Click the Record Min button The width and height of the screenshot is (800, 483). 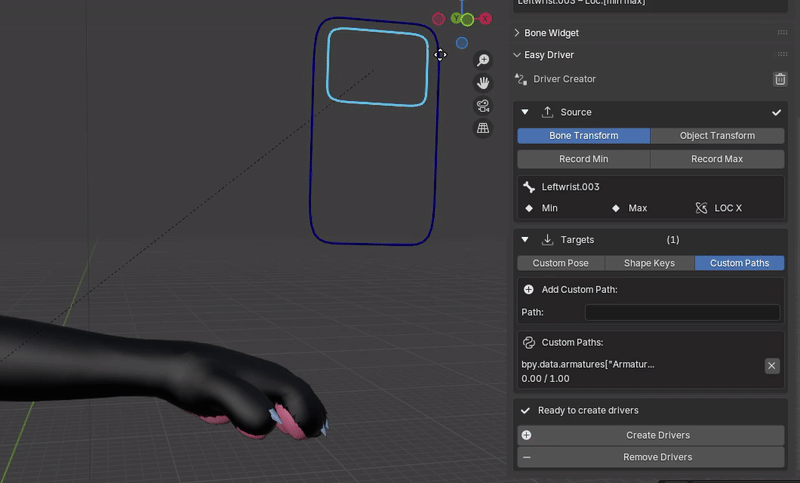[584, 159]
